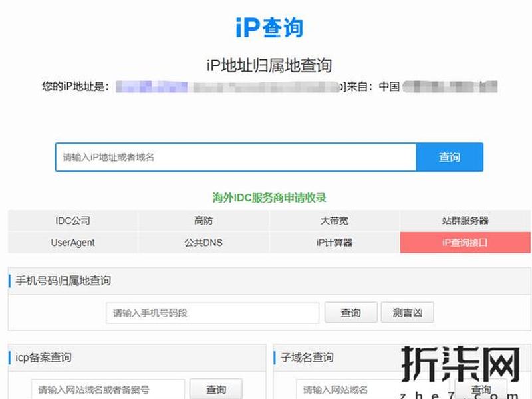Open the 公共DNS menu item
This screenshot has width=532, height=399.
point(203,243)
